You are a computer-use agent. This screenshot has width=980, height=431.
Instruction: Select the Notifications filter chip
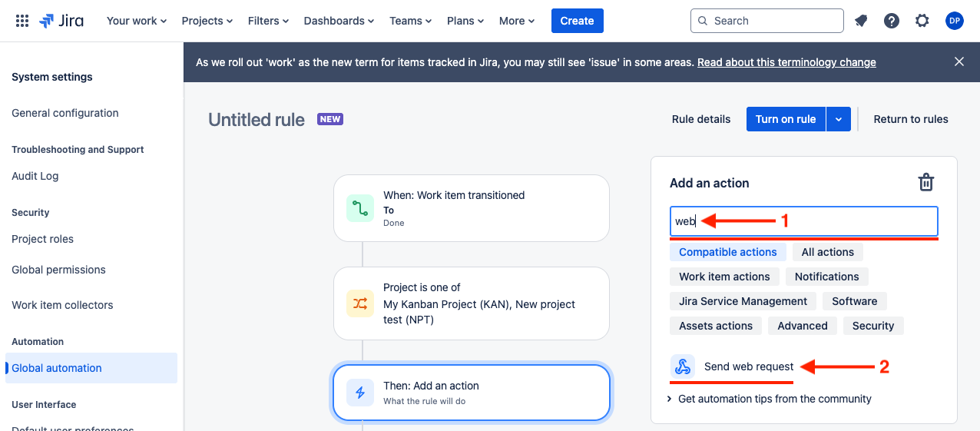point(827,277)
